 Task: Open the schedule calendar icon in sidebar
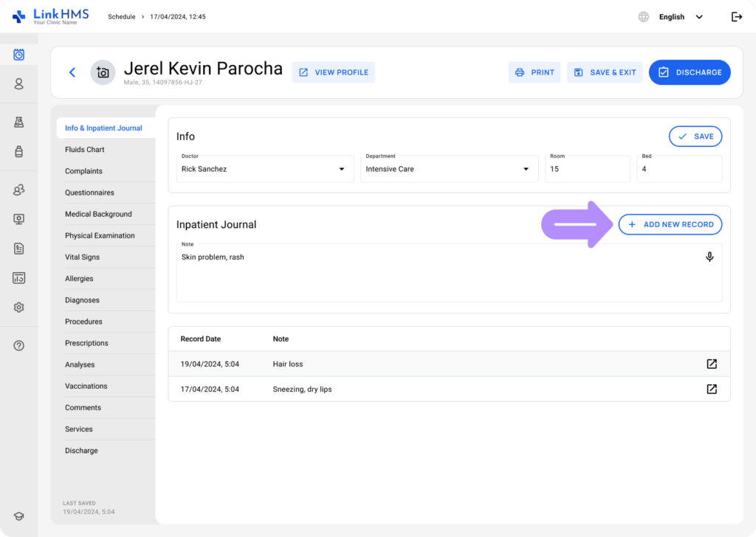(19, 55)
